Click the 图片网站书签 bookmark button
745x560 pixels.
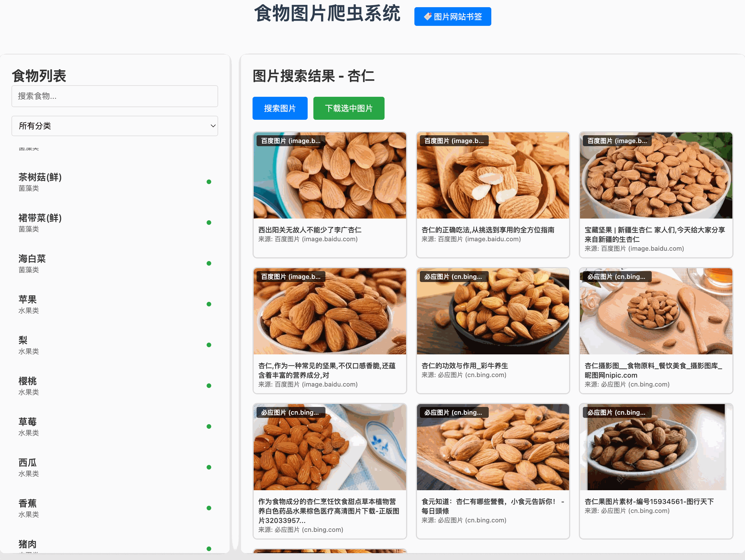(452, 16)
